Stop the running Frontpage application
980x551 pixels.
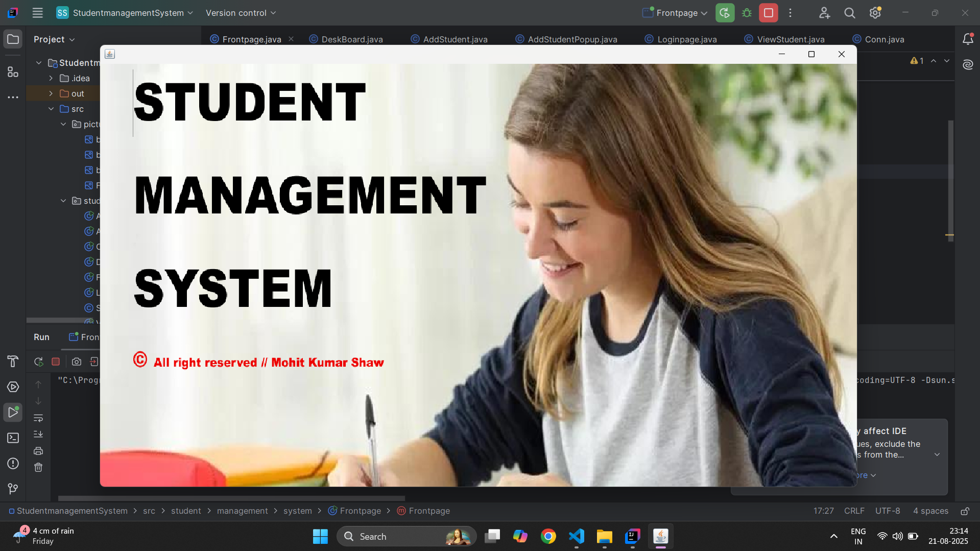click(x=768, y=13)
